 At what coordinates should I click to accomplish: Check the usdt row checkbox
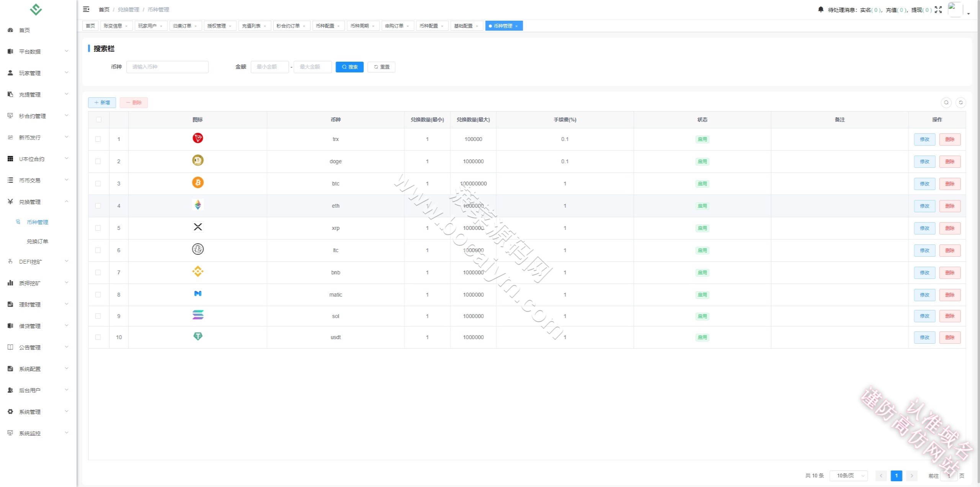coord(98,337)
